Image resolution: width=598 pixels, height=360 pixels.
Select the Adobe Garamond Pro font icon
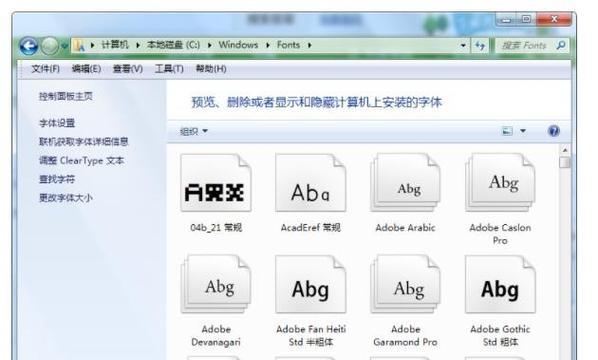[x=405, y=284]
